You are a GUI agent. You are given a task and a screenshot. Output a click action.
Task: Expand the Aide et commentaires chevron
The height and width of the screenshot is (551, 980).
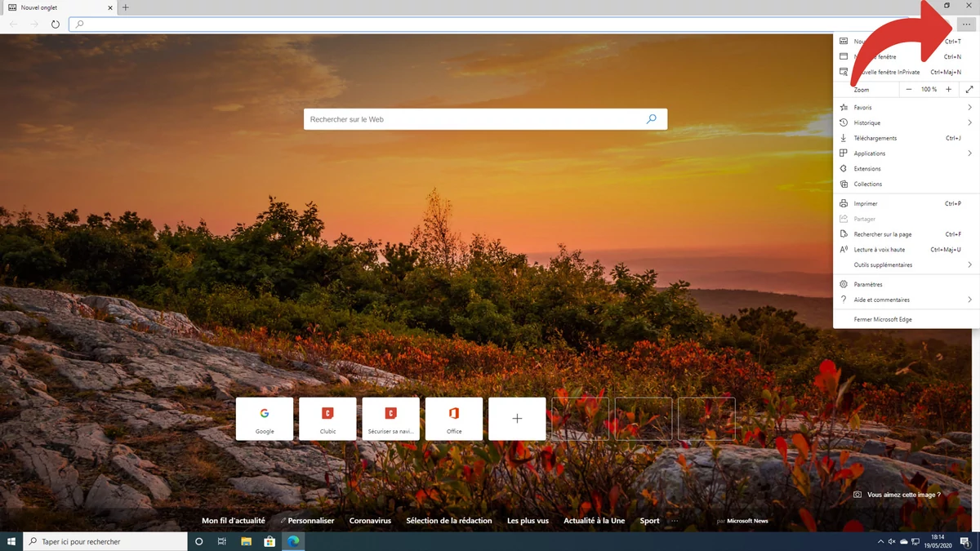click(x=970, y=300)
